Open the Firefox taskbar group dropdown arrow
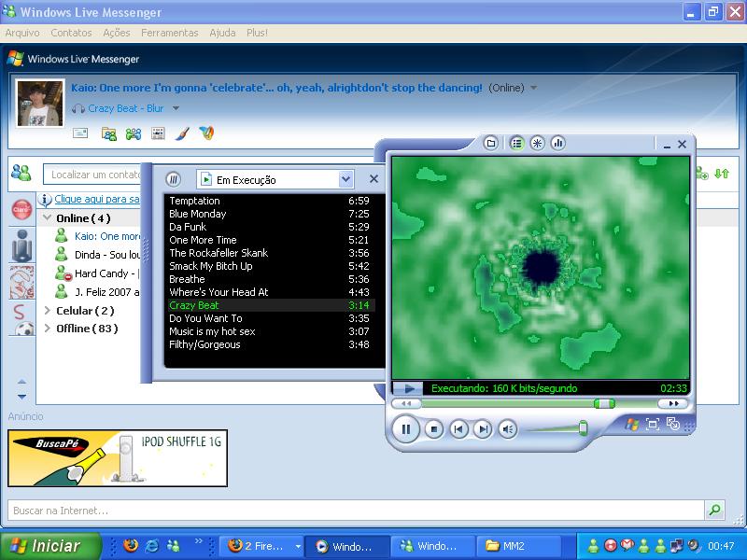 [x=298, y=546]
